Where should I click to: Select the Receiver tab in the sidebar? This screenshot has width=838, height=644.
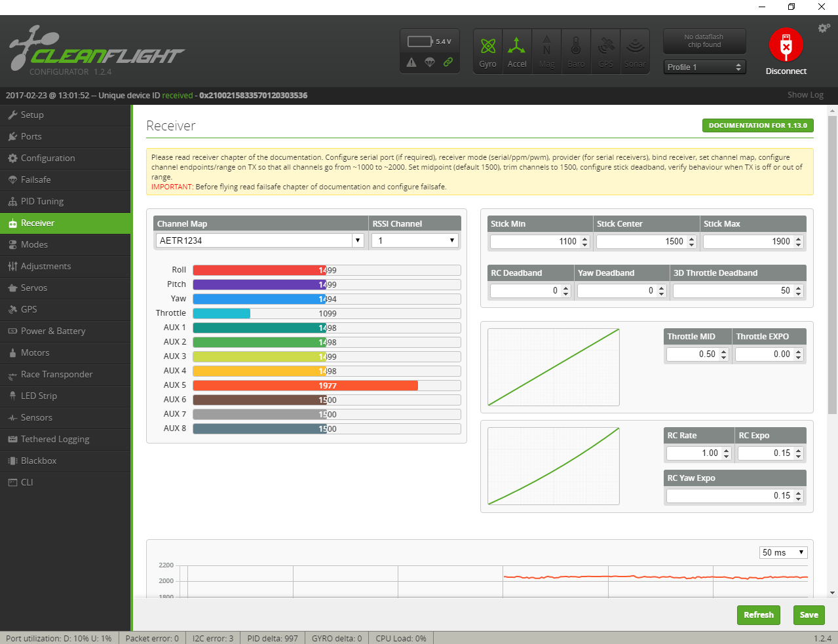[66, 223]
